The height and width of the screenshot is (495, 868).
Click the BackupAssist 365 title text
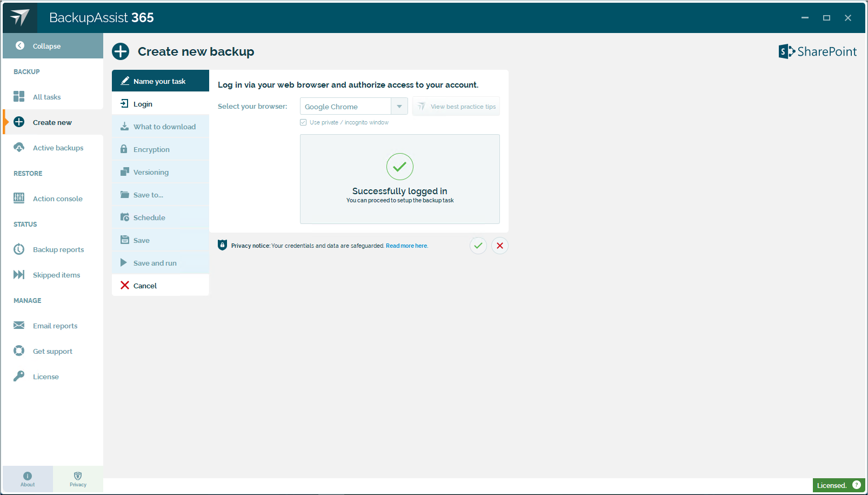(102, 18)
